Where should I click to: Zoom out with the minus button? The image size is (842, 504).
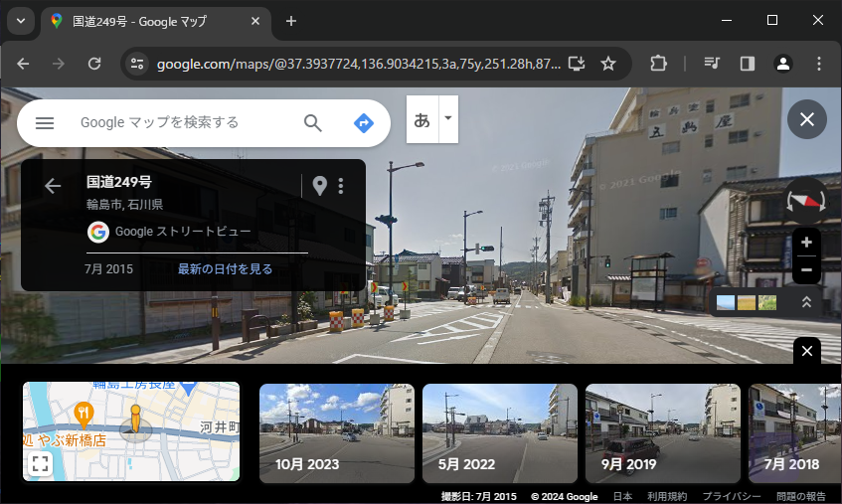tap(806, 270)
